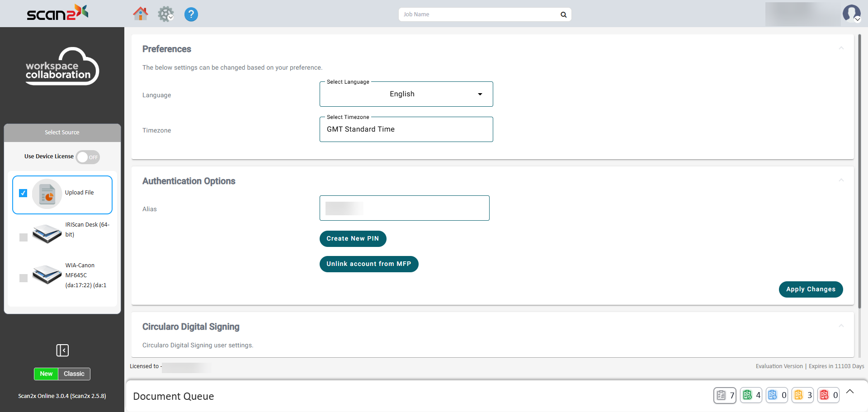Go to the Home page icon
Viewport: 868px width, 412px height.
(140, 14)
